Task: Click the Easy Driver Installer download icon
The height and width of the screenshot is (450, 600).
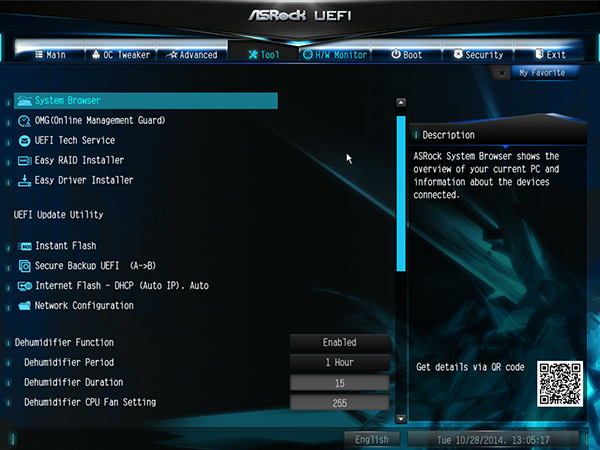Action: tap(24, 180)
